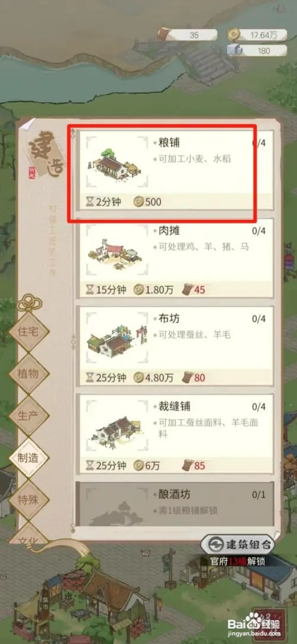Open the 特殊 category tab
This screenshot has height=644, width=297.
pyautogui.click(x=29, y=500)
